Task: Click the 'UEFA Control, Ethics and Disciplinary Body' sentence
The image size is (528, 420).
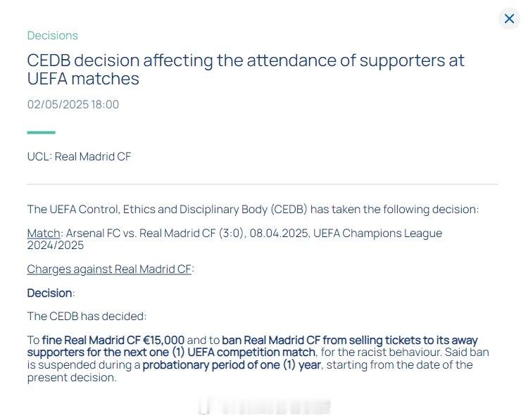Action: click(253, 210)
